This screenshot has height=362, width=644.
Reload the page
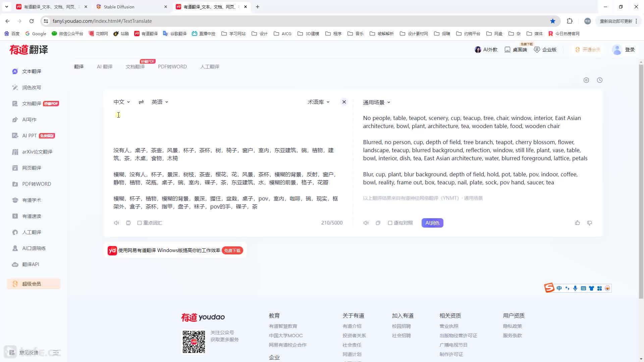(x=32, y=21)
